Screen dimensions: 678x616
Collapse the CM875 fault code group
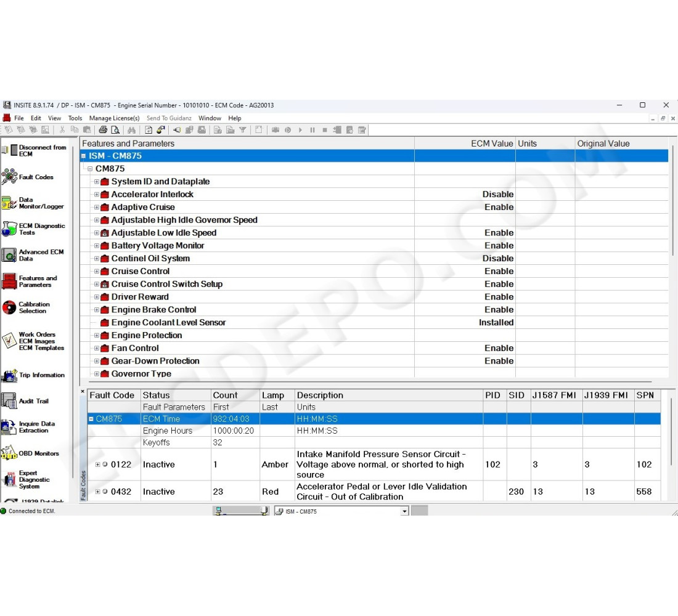91,419
